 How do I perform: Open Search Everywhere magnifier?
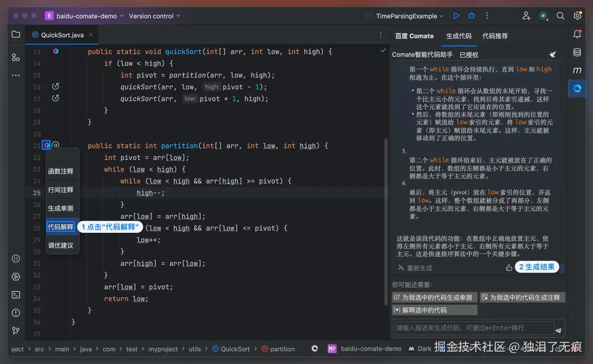point(561,16)
